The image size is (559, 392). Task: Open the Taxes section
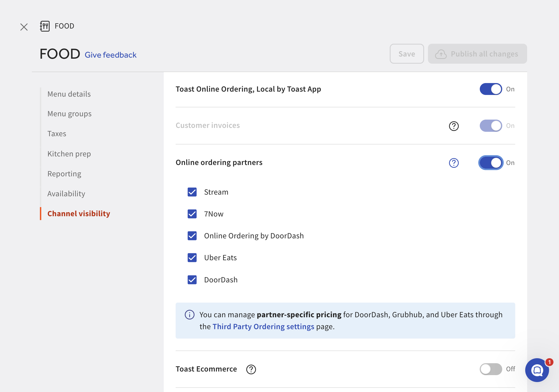[57, 134]
